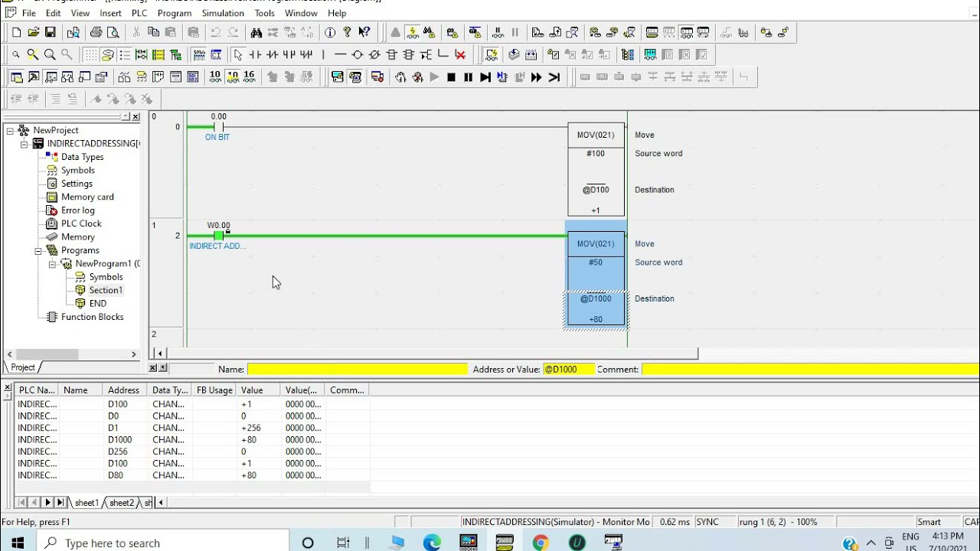The width and height of the screenshot is (980, 551).
Task: Select the END section in project tree
Action: pyautogui.click(x=98, y=303)
